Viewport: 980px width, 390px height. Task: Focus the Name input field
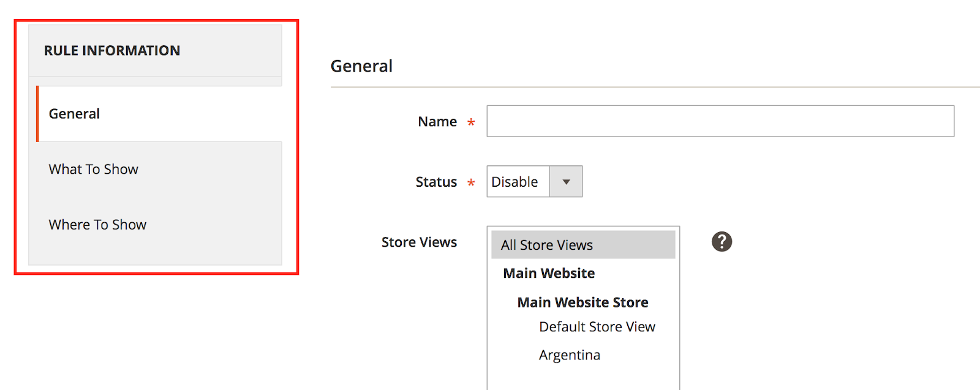pyautogui.click(x=720, y=121)
